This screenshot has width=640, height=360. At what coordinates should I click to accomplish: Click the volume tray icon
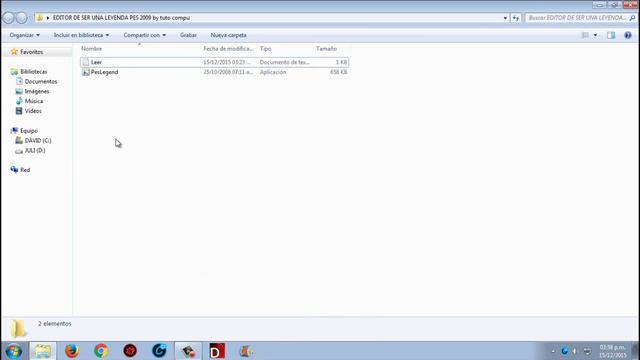click(x=575, y=351)
